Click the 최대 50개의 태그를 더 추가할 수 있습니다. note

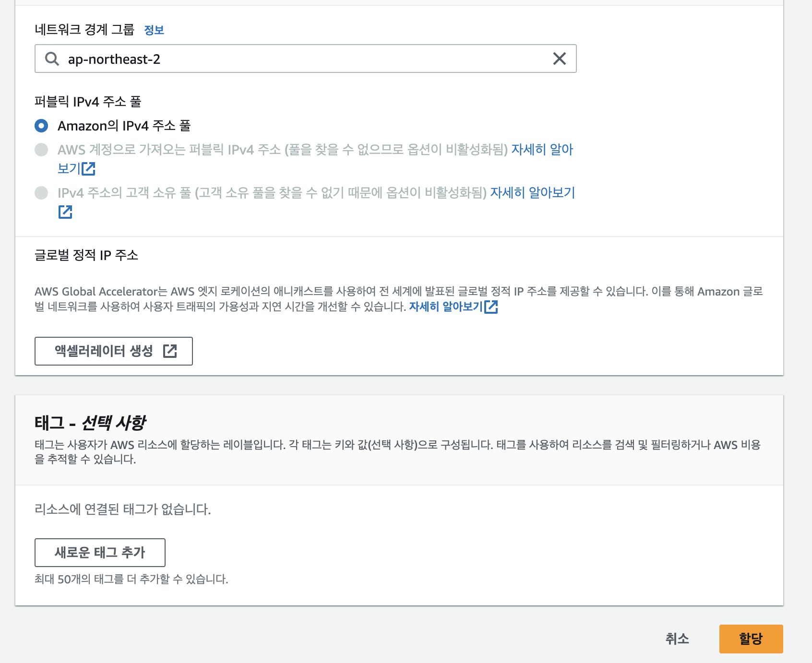tap(131, 579)
